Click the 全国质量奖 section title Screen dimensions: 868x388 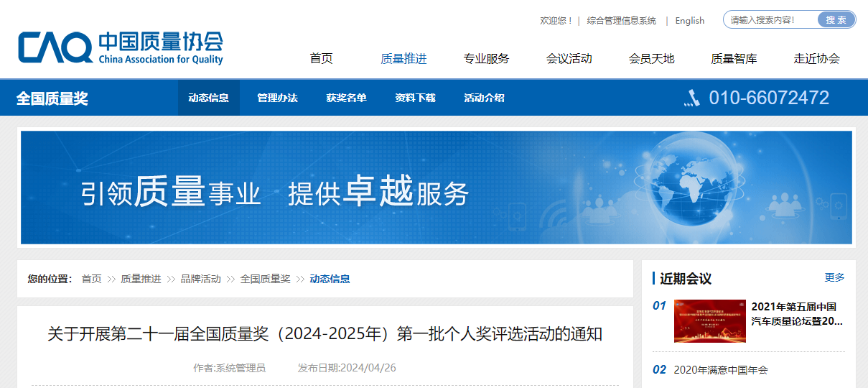pyautogui.click(x=52, y=98)
